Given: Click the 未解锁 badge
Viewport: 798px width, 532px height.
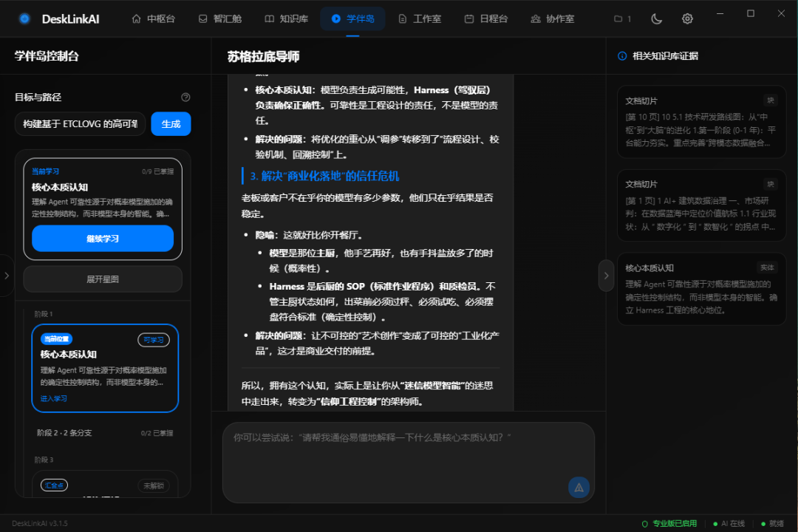Looking at the screenshot, I should (154, 485).
